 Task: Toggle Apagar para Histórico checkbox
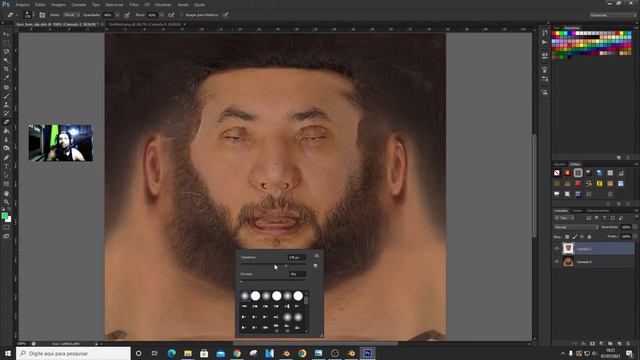pos(182,15)
